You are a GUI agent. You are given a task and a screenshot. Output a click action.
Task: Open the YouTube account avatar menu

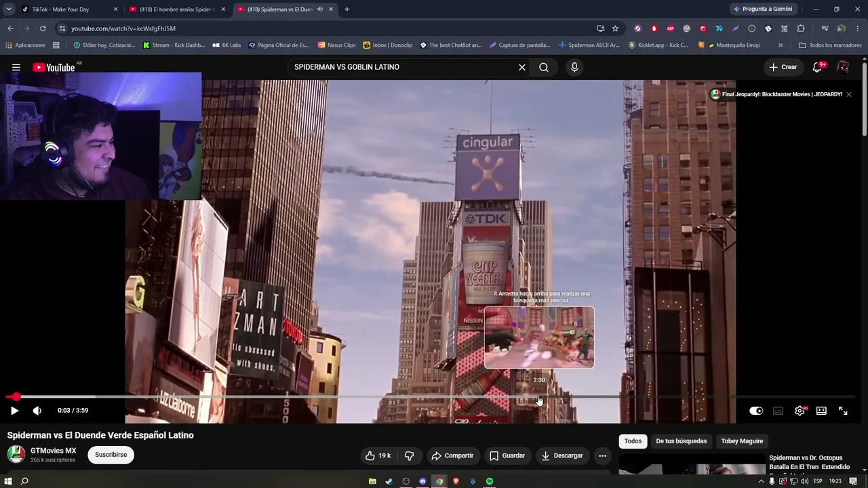pyautogui.click(x=843, y=67)
